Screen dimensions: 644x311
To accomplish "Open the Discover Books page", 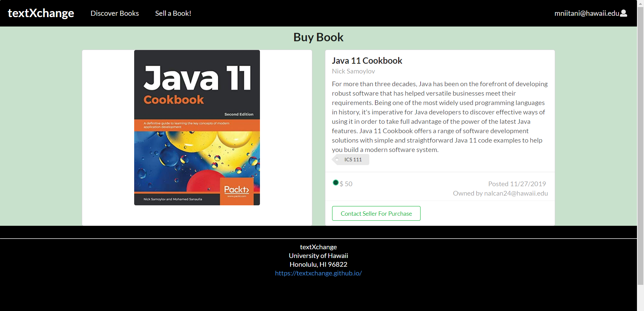I will click(115, 13).
